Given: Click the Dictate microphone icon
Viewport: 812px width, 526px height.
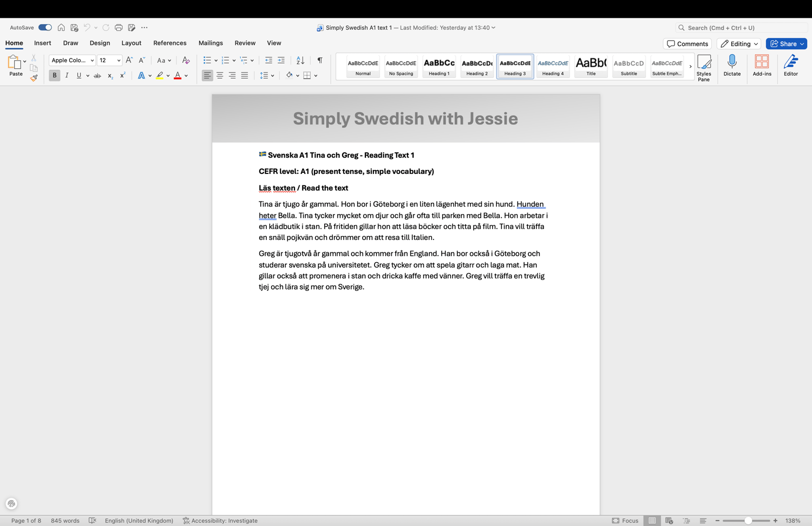Looking at the screenshot, I should [732, 62].
